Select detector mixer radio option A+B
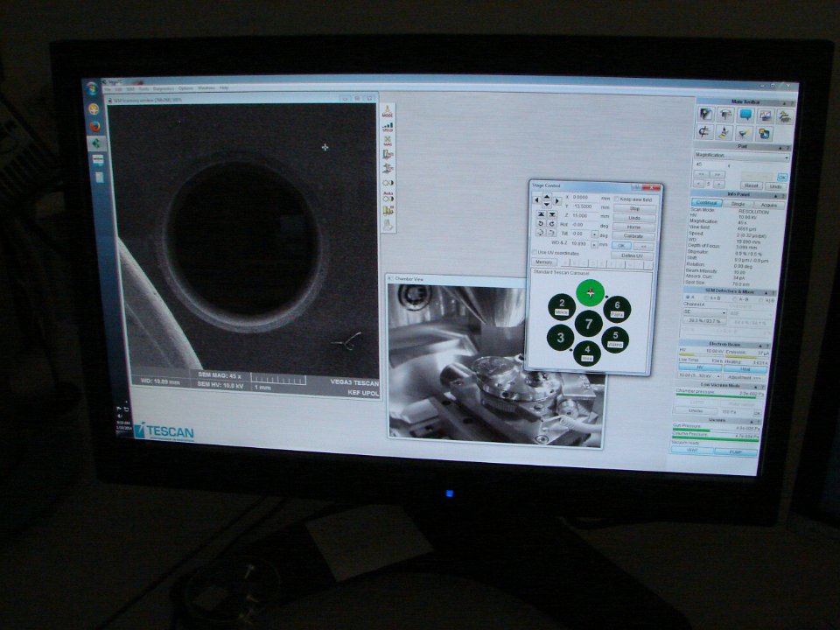Viewport: 840px width, 630px height. [x=707, y=297]
